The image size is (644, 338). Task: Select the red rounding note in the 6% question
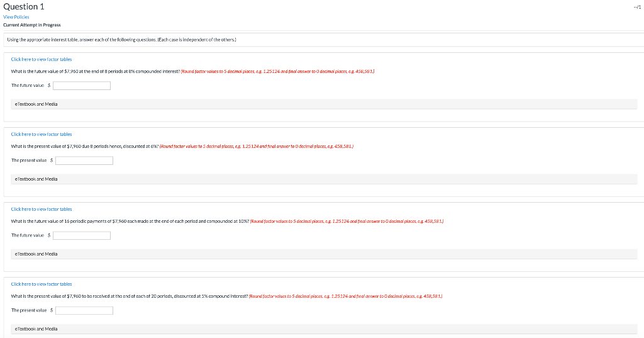(x=257, y=146)
